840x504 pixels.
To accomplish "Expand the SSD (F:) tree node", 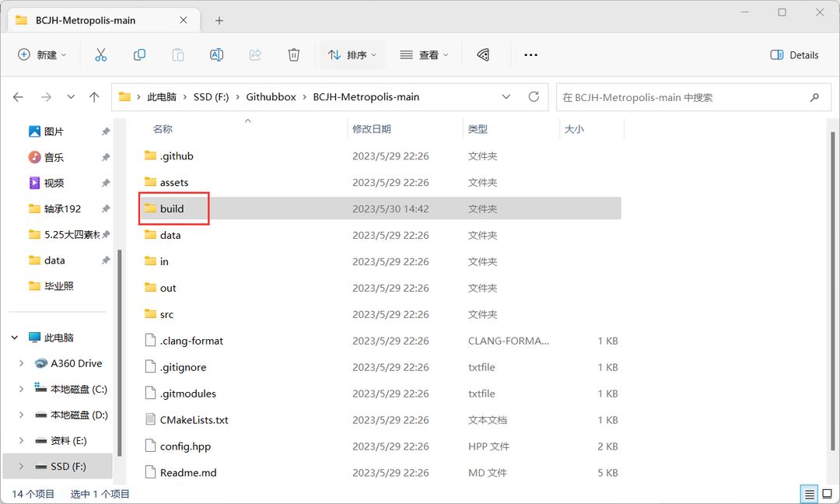I will pos(21,466).
